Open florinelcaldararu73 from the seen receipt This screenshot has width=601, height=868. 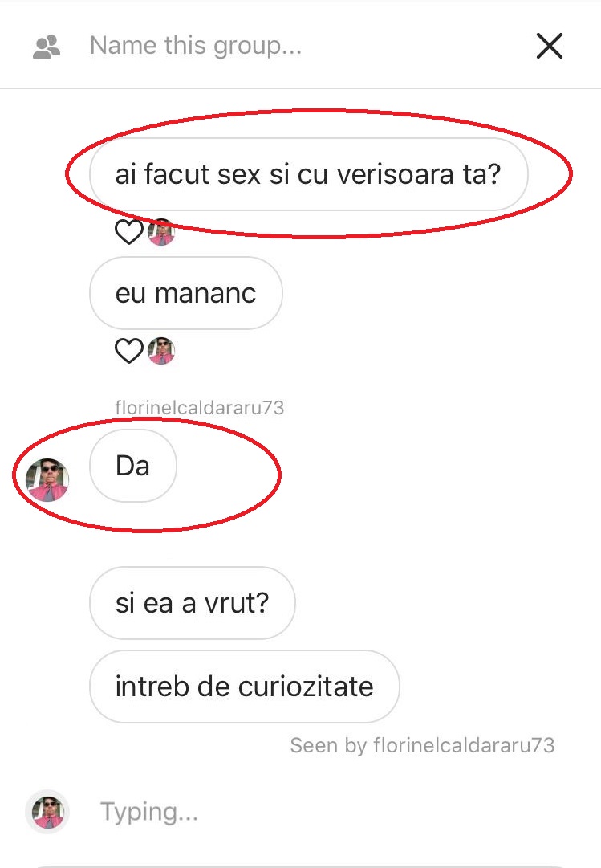tap(464, 745)
